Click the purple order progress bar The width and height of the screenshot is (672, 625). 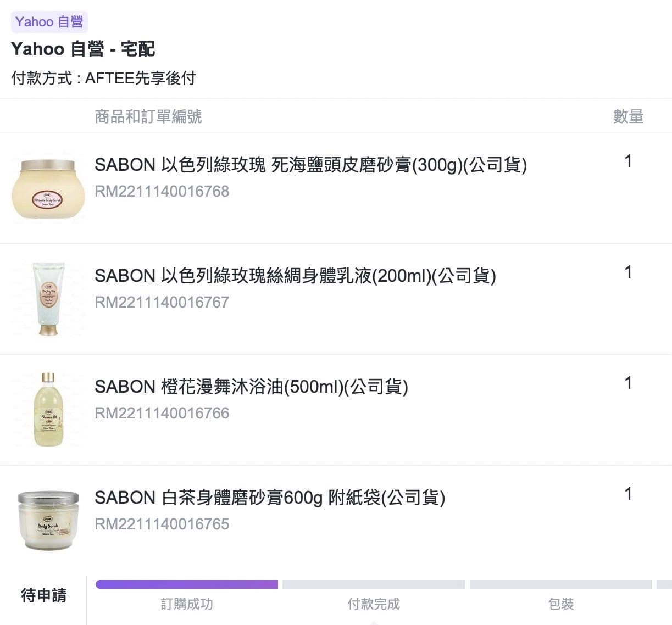187,584
